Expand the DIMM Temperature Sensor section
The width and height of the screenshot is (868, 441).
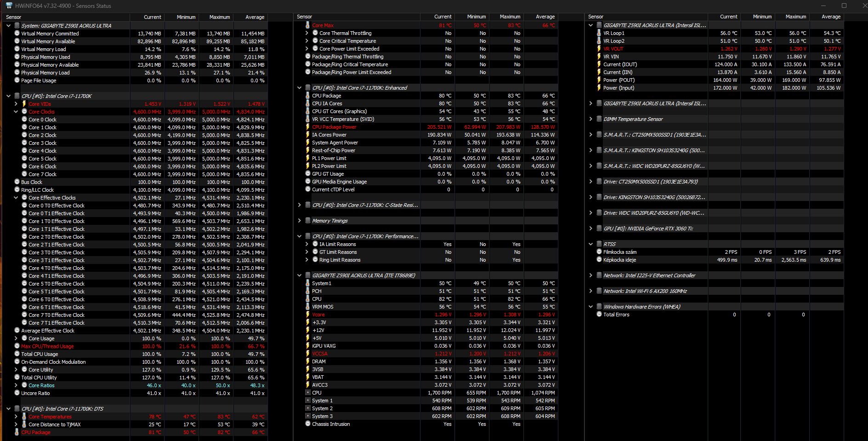590,119
